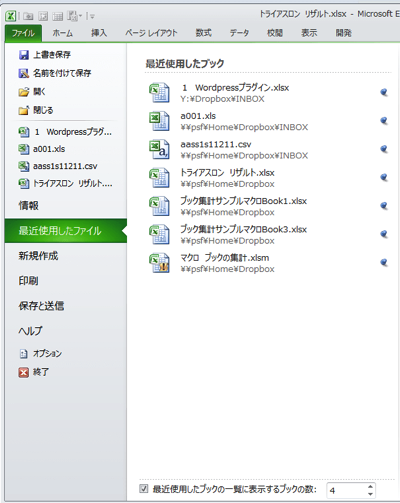The height and width of the screenshot is (503, 400).
Task: Switch to the データ tab
Action: [239, 33]
